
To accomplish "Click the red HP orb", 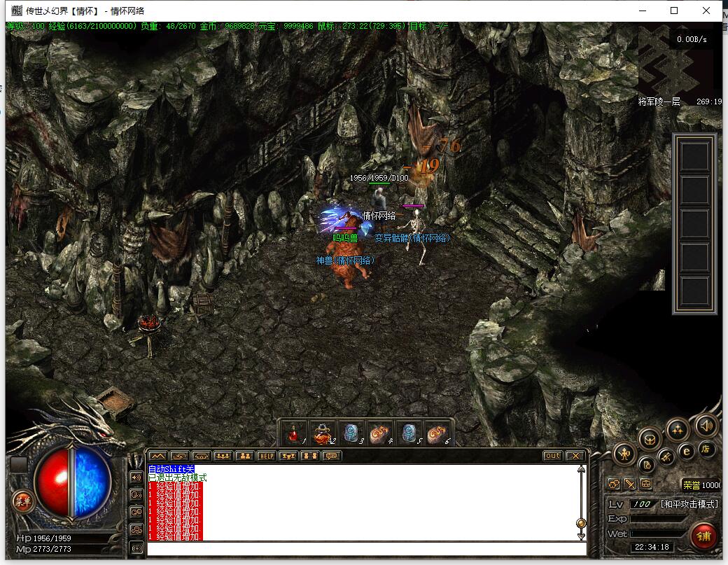I will (x=52, y=482).
